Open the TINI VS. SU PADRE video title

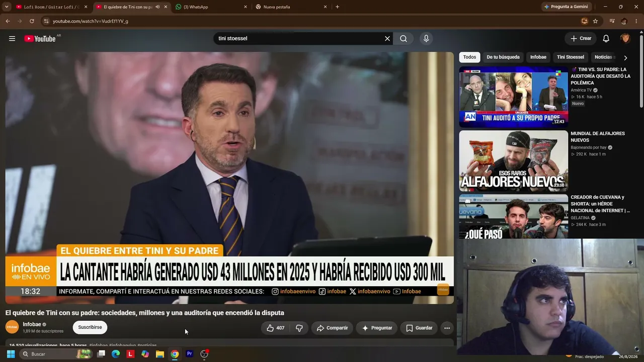601,76
